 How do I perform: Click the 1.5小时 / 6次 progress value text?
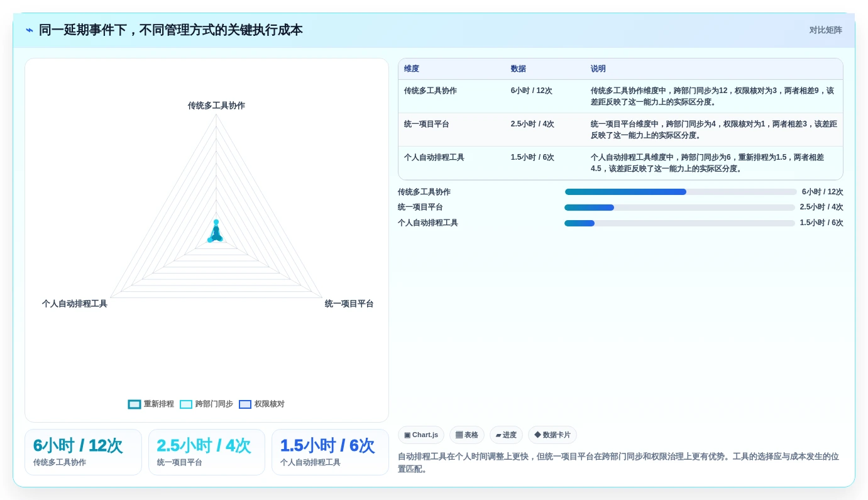(821, 223)
